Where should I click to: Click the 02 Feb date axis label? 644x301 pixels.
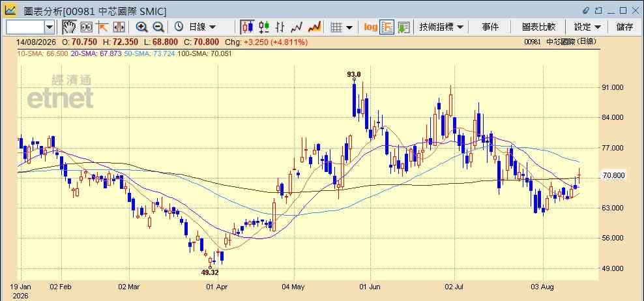[61, 287]
